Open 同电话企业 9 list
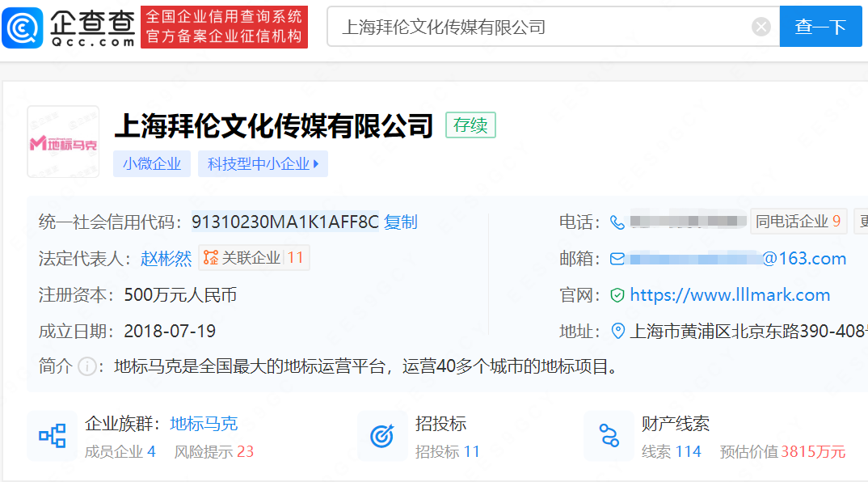The width and height of the screenshot is (868, 482). [798, 222]
